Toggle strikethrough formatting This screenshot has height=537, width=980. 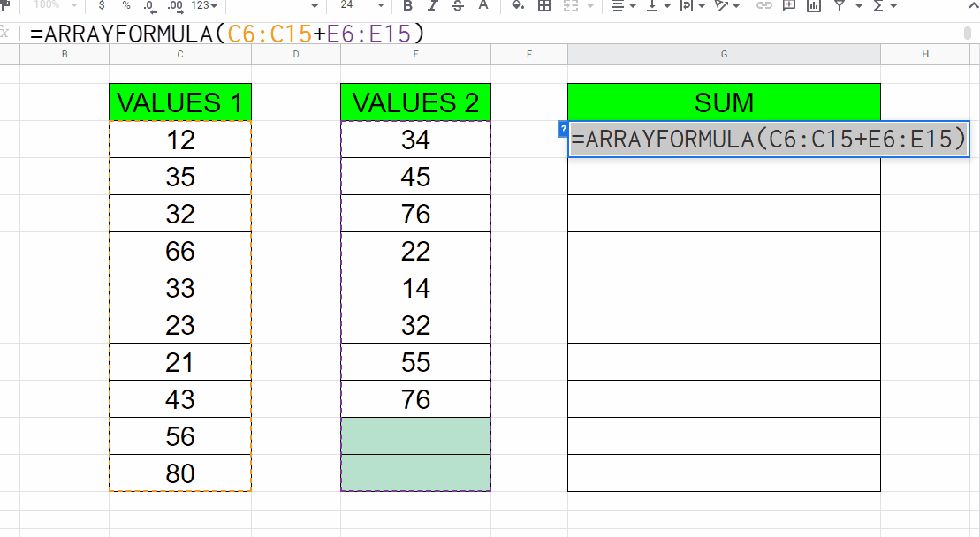click(x=458, y=5)
